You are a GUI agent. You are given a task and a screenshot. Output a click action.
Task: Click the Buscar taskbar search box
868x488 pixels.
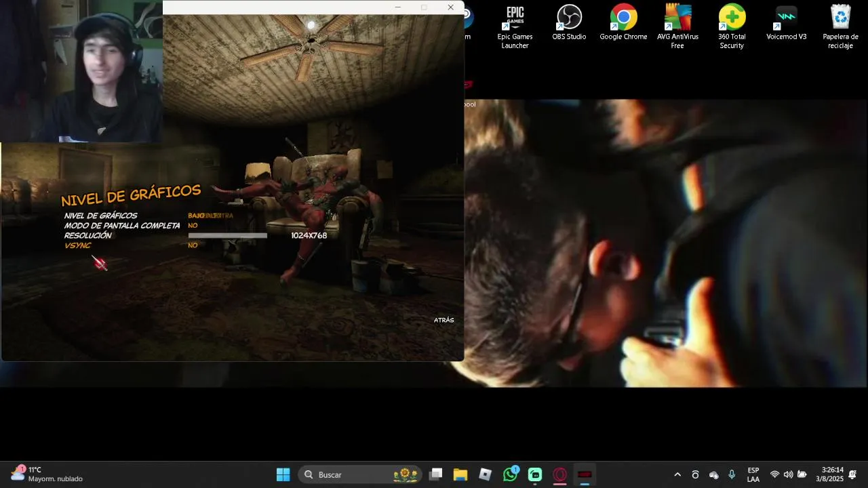tap(359, 474)
